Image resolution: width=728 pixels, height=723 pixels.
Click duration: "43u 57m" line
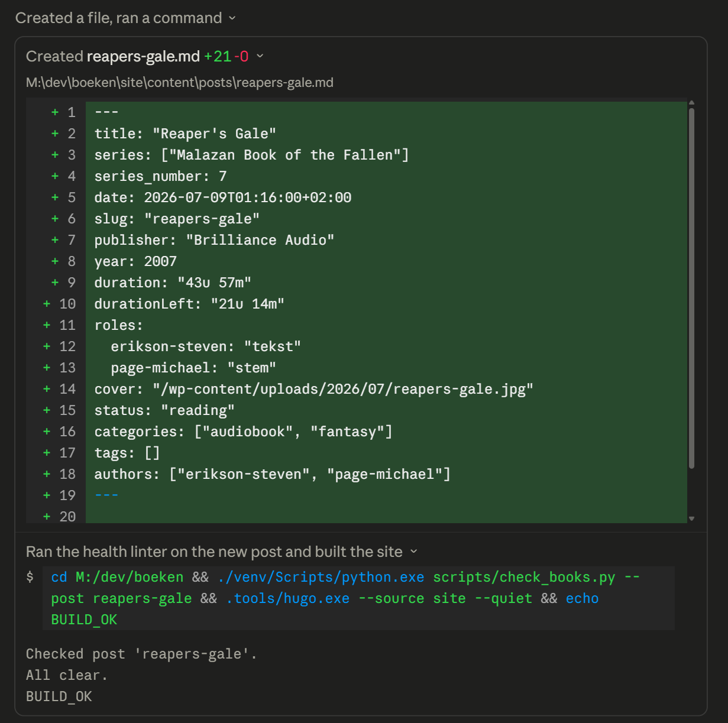(173, 283)
